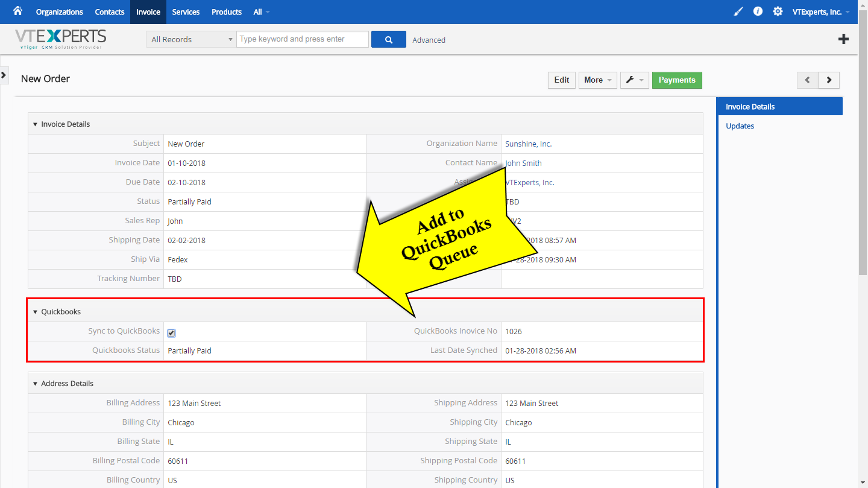Select the Invoice menu tab
This screenshot has width=868, height=488.
pyautogui.click(x=148, y=12)
